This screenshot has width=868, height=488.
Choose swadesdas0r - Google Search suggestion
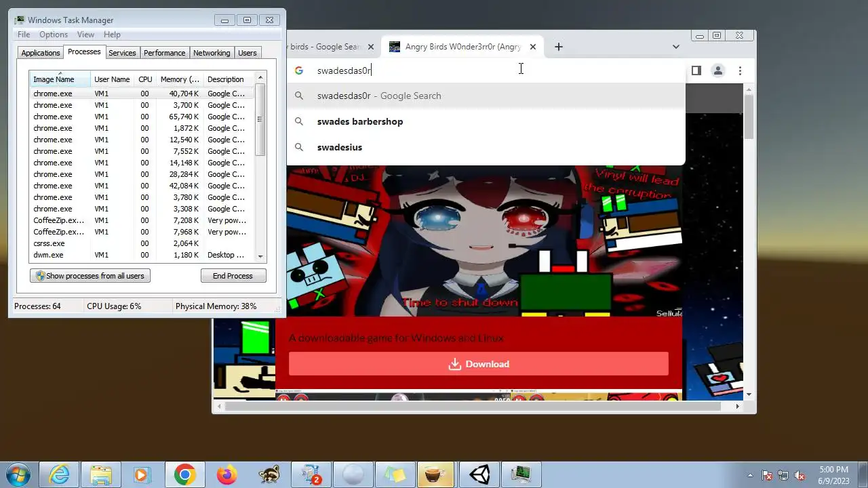(486, 96)
